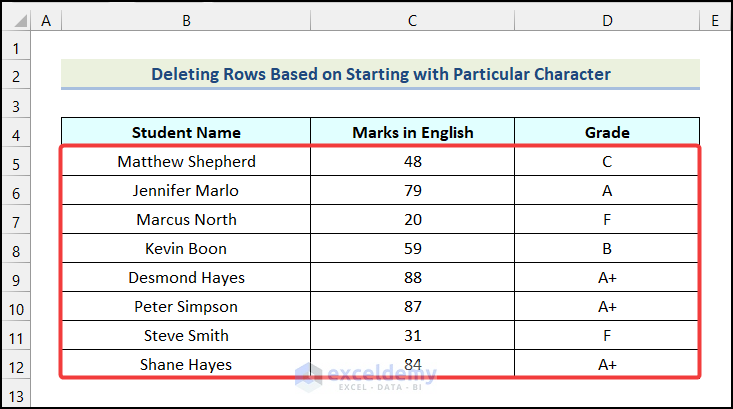
Task: Select the Matthew Shepherd cell
Action: pyautogui.click(x=186, y=162)
